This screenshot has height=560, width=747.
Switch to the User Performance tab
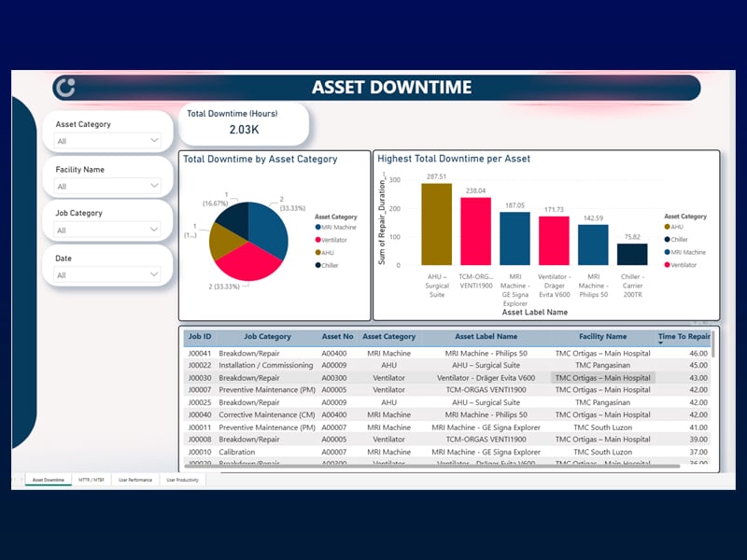point(135,480)
